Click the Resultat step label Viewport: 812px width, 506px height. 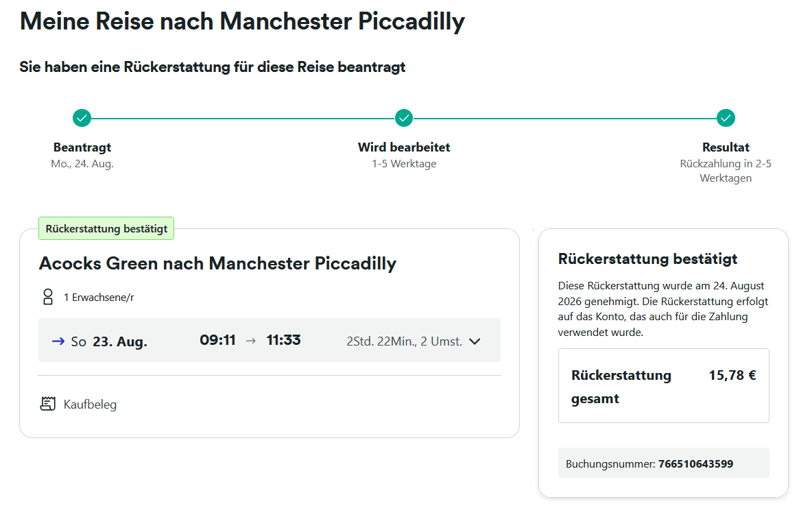pyautogui.click(x=726, y=147)
